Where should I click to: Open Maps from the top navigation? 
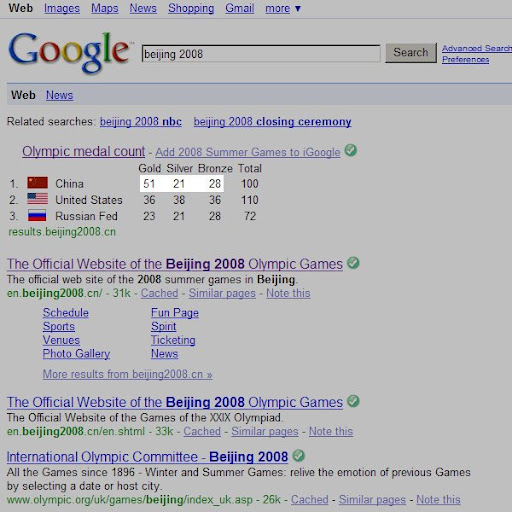pos(105,8)
